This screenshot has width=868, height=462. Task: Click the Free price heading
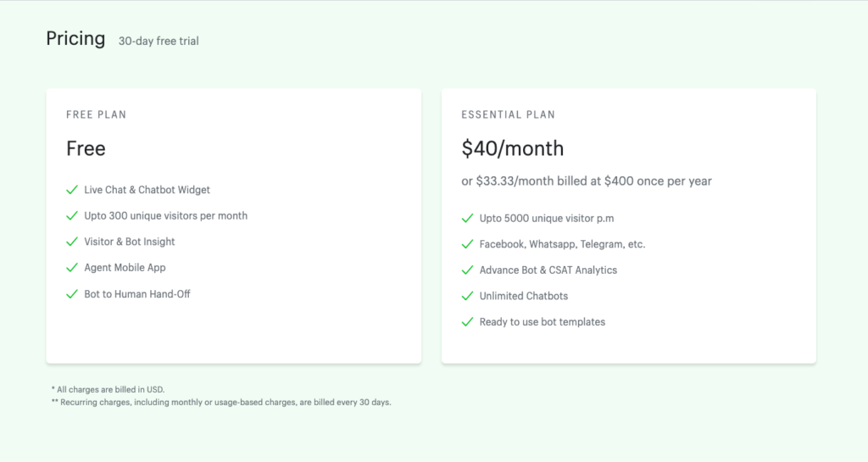pos(86,148)
